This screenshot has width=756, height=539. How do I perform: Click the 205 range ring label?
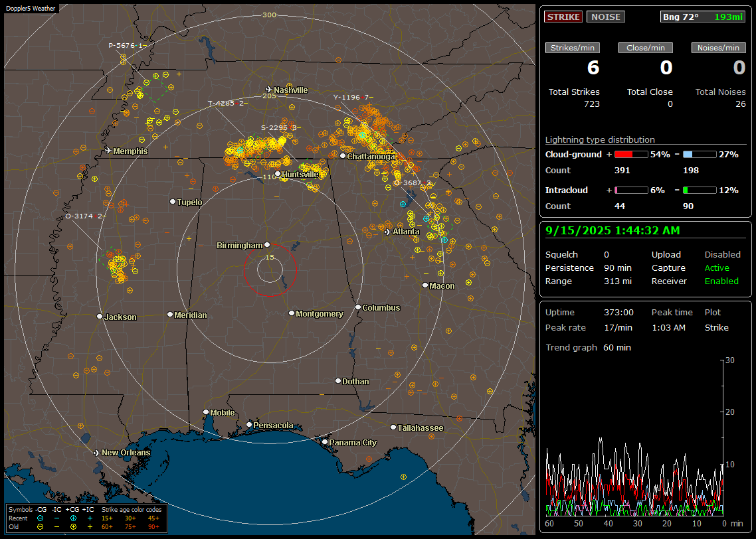tap(269, 96)
